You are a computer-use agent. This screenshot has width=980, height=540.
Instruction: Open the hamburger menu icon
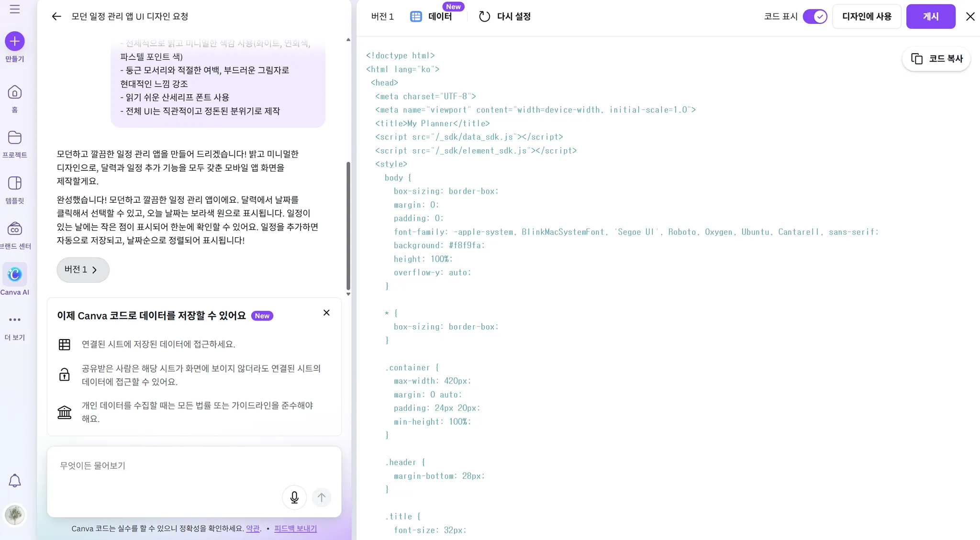[15, 9]
